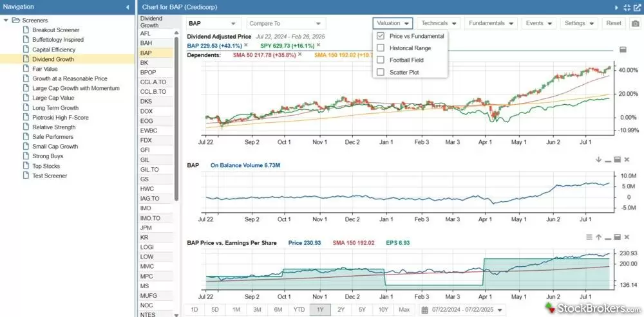Open the Settings dropdown

click(x=578, y=23)
